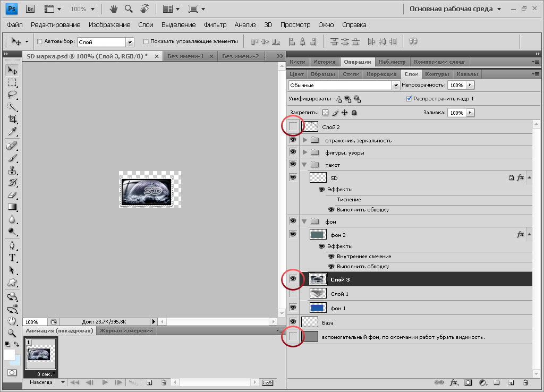
Task: Play the frame animation
Action: point(105,382)
